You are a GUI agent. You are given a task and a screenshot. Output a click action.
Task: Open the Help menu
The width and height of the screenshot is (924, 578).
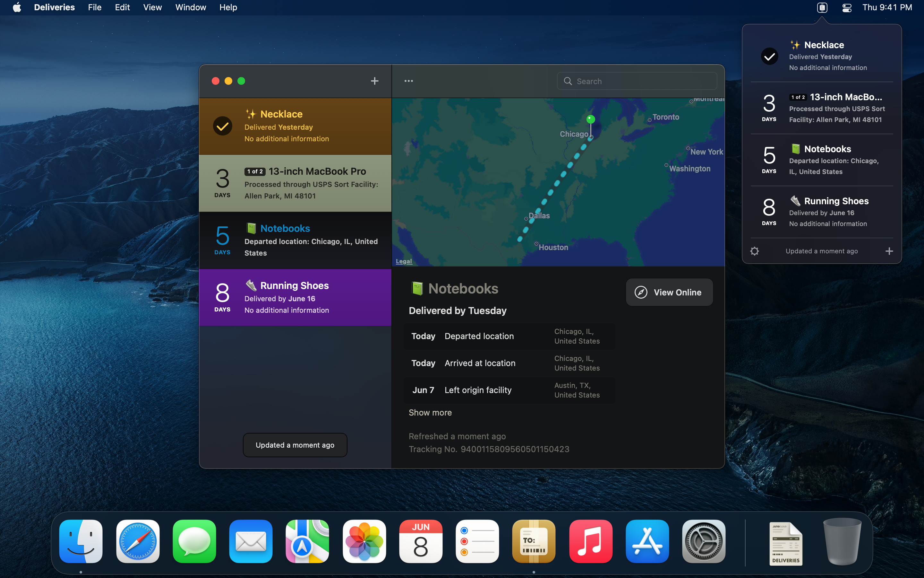(228, 7)
